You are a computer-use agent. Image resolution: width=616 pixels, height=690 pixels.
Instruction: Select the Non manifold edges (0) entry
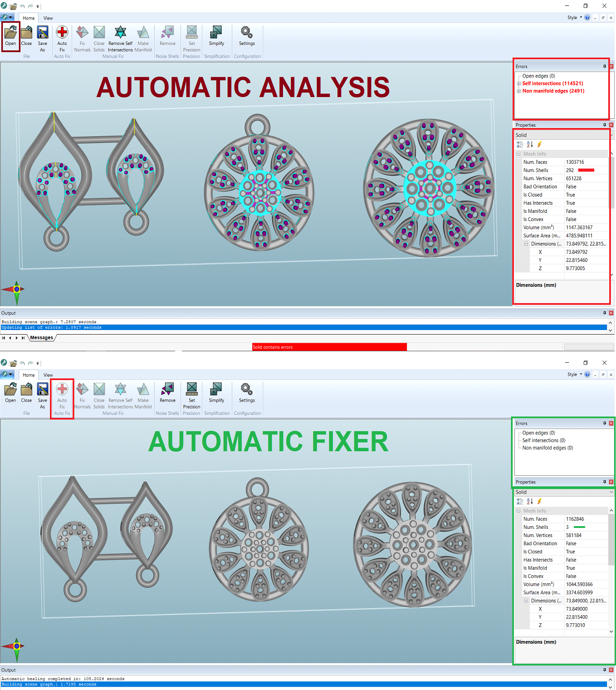click(x=548, y=448)
